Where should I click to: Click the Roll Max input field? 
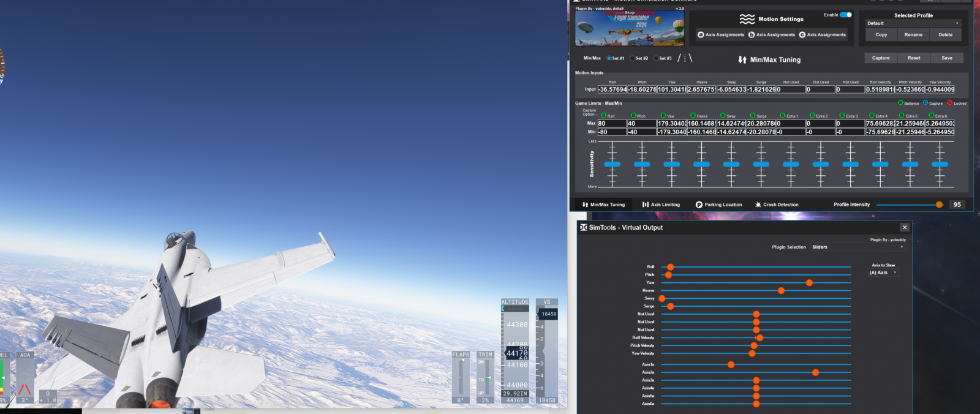pyautogui.click(x=612, y=123)
